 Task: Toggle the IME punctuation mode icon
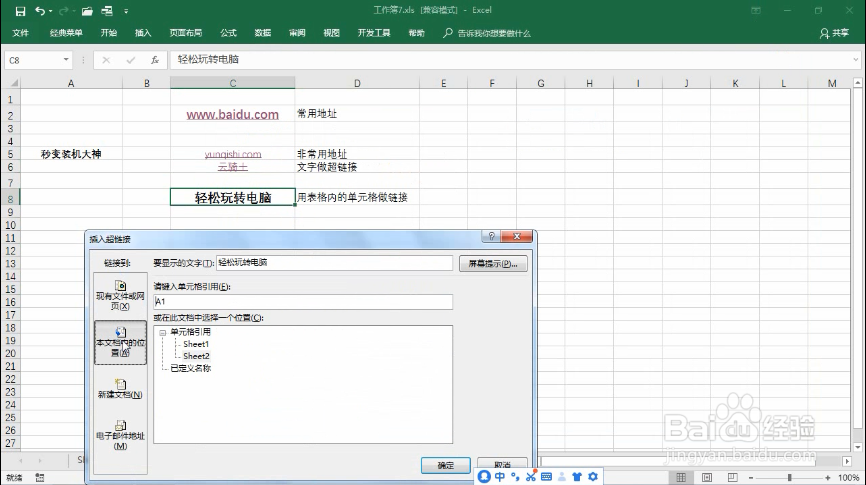pyautogui.click(x=515, y=477)
